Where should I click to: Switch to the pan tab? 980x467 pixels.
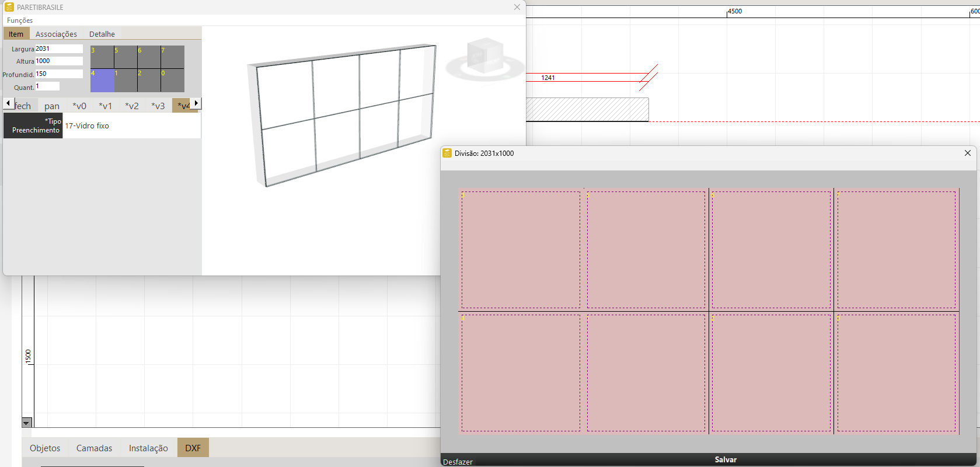tap(52, 106)
